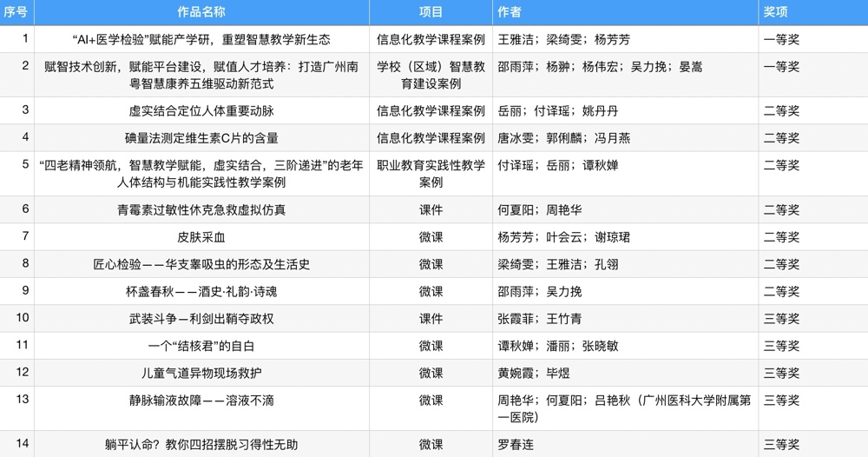
Task: Click the 作品名称 column header
Action: (201, 12)
